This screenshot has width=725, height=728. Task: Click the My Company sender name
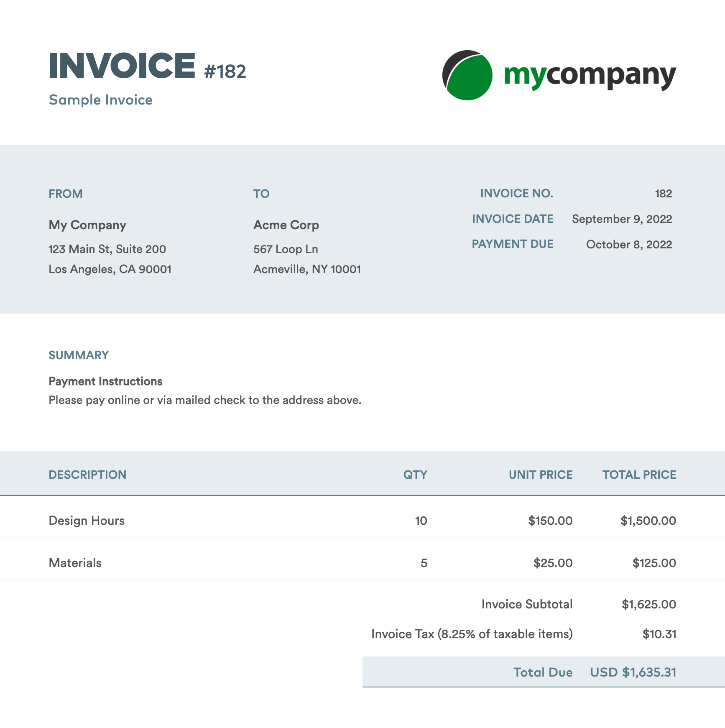(87, 225)
